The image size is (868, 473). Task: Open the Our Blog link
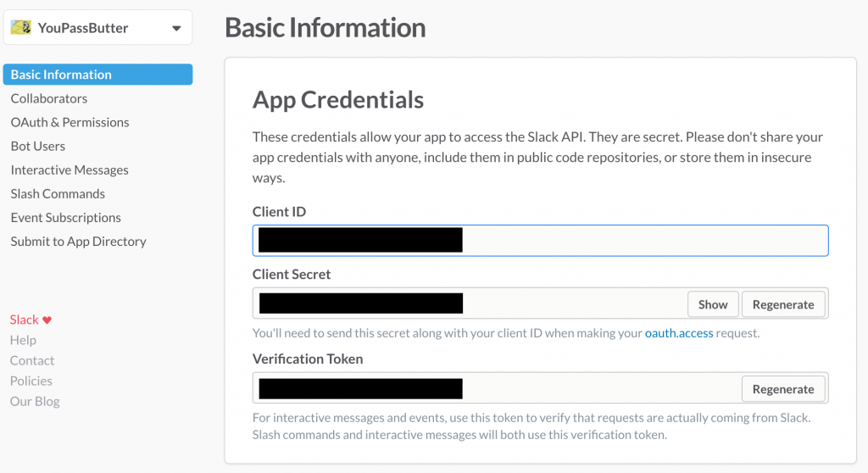point(35,401)
